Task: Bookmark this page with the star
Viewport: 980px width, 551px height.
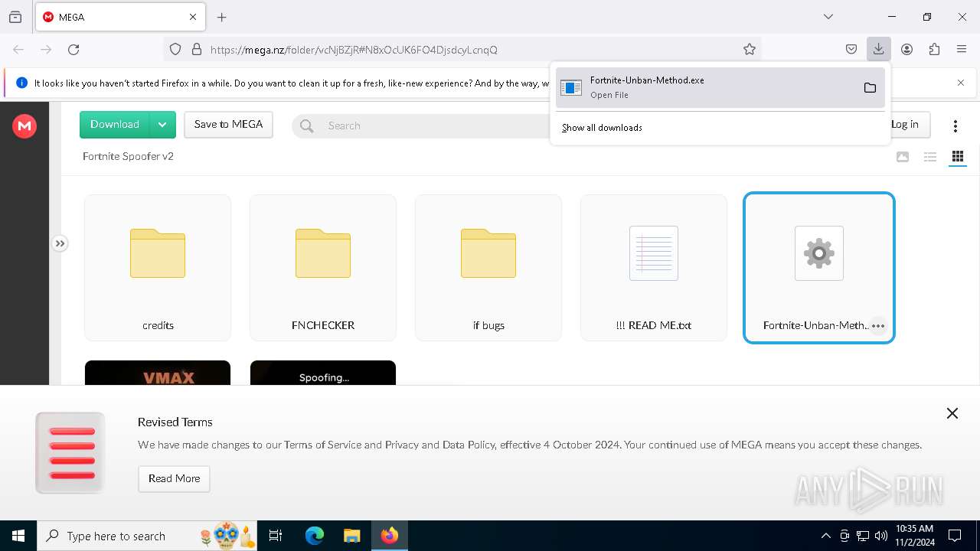Action: 750,49
